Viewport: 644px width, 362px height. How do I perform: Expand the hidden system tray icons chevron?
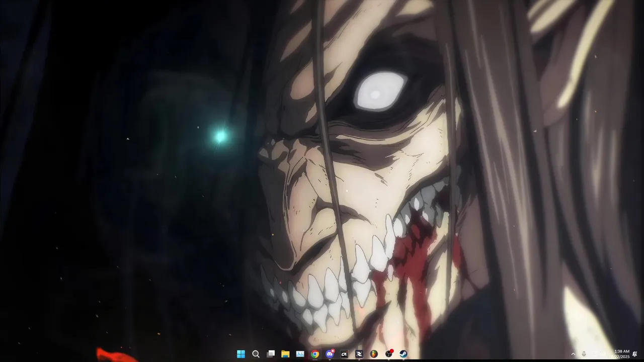(x=573, y=354)
